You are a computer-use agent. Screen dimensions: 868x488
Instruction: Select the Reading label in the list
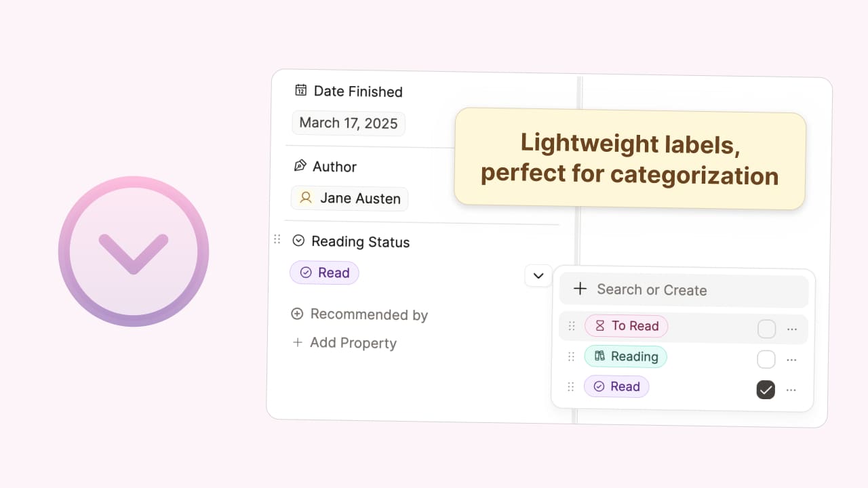(625, 357)
